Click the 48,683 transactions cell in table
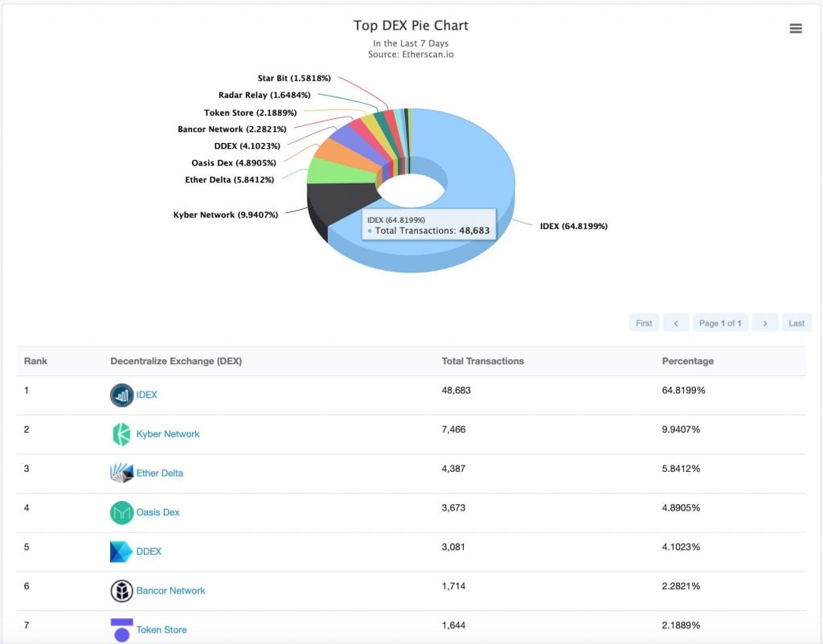 click(x=457, y=391)
